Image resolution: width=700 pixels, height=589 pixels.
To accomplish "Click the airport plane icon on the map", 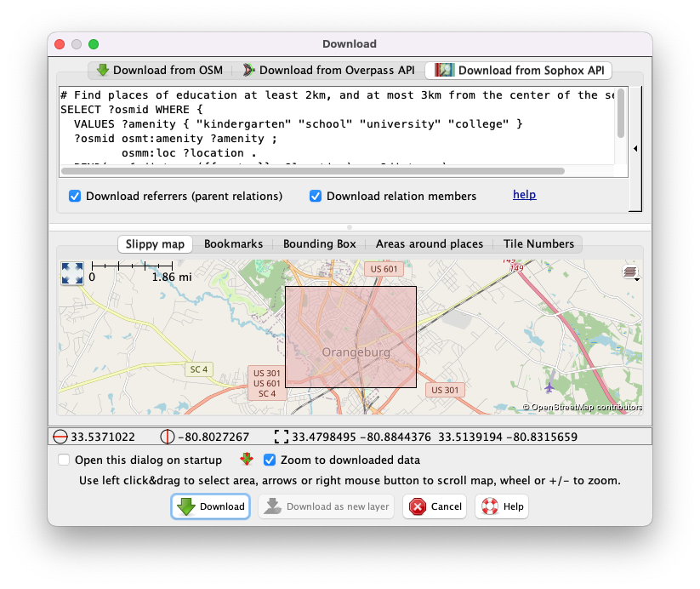I will point(549,387).
